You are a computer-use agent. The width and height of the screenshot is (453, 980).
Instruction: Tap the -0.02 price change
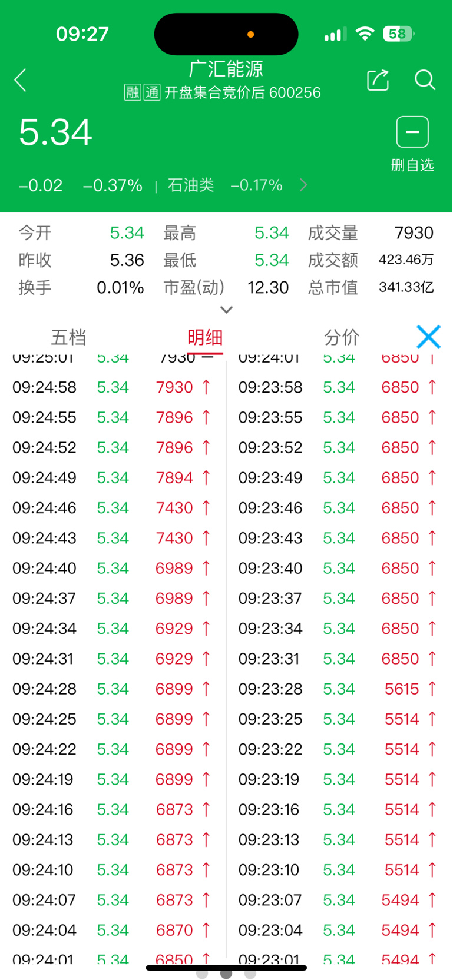tap(41, 185)
